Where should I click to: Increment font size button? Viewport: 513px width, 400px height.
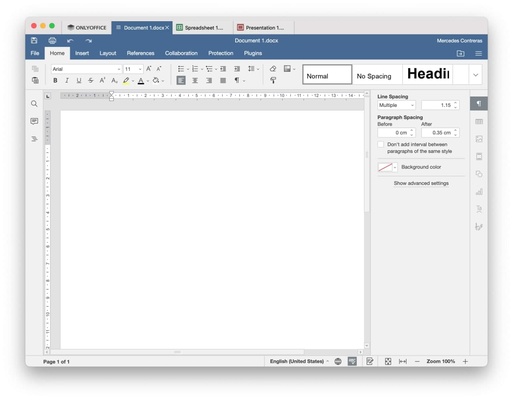[149, 69]
